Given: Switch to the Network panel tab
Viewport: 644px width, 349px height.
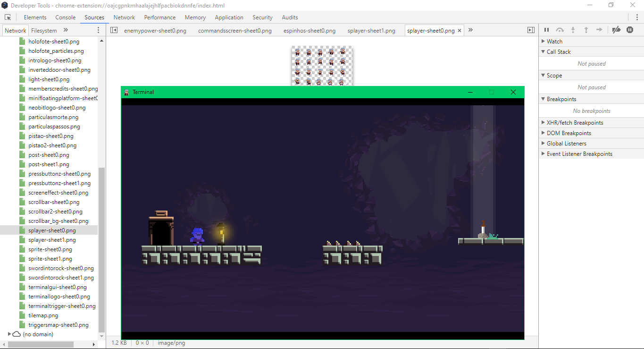Looking at the screenshot, I should click(x=124, y=17).
